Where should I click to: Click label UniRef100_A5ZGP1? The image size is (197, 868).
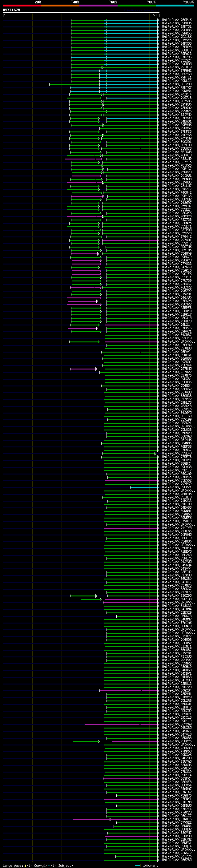[177, 423]
